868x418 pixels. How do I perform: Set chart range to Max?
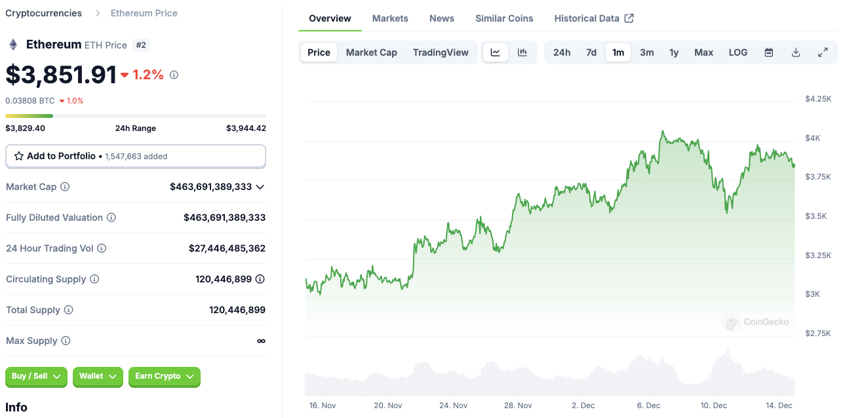(x=703, y=52)
